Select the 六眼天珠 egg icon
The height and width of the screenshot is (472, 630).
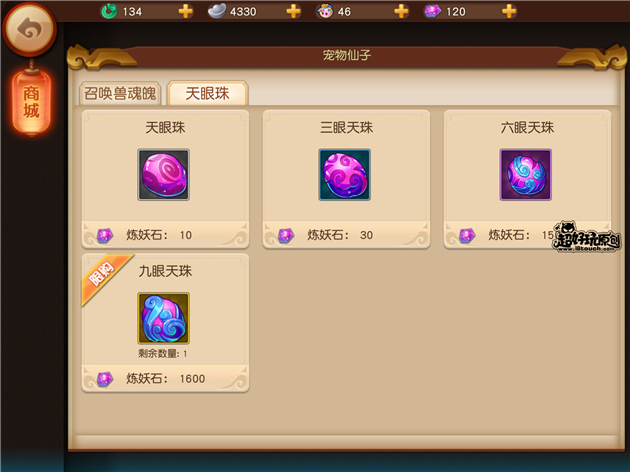[526, 175]
